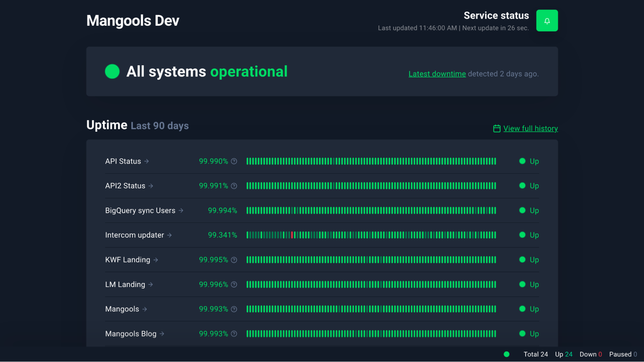Click the help icon beside LM Landing percentage
The image size is (644, 362).
234,284
